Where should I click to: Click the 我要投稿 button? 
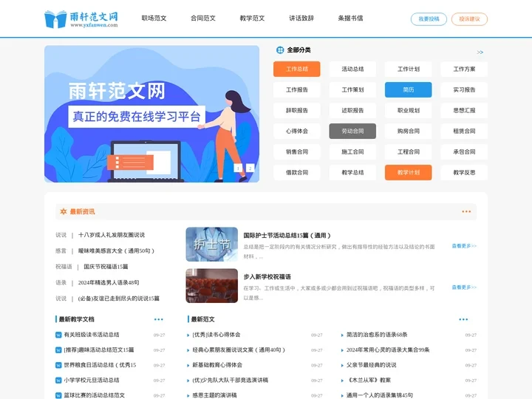pyautogui.click(x=429, y=19)
